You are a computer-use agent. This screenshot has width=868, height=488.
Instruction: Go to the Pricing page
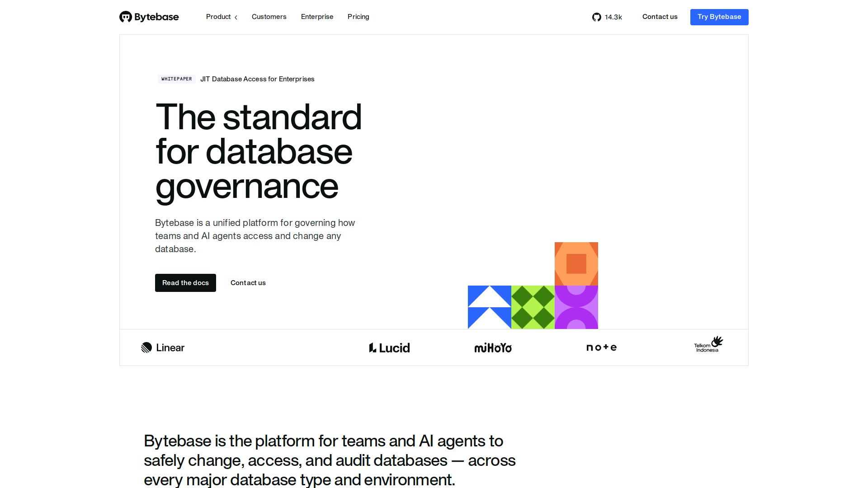click(x=359, y=17)
